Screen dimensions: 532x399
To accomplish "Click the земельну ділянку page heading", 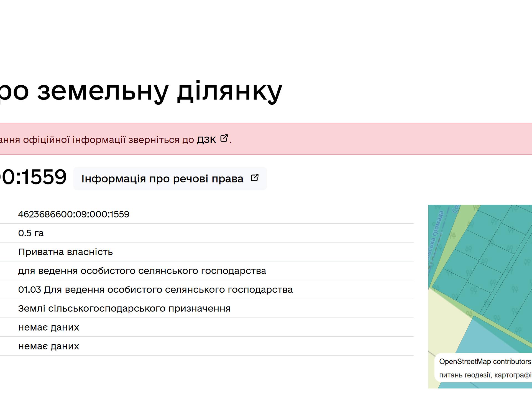I will pos(159,91).
